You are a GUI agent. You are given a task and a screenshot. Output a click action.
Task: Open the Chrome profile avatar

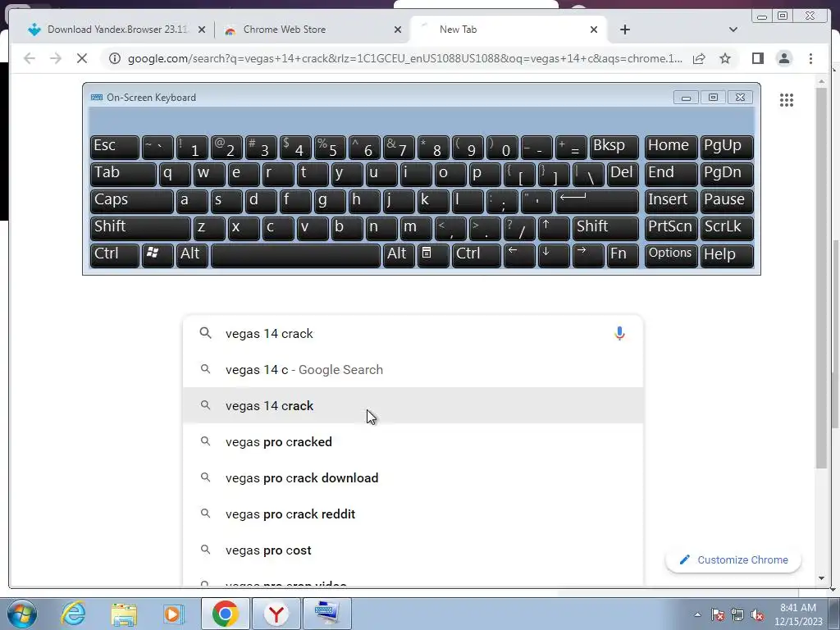[783, 58]
